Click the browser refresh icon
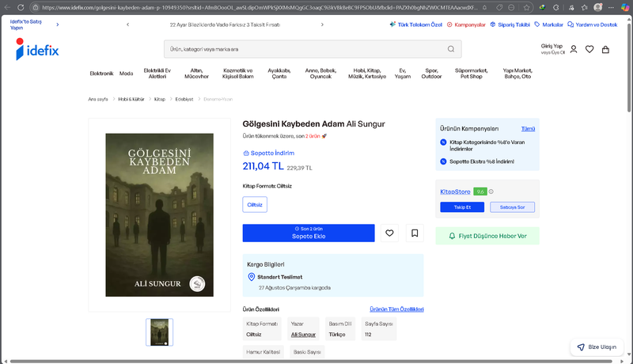This screenshot has width=633, height=364. [21, 7]
